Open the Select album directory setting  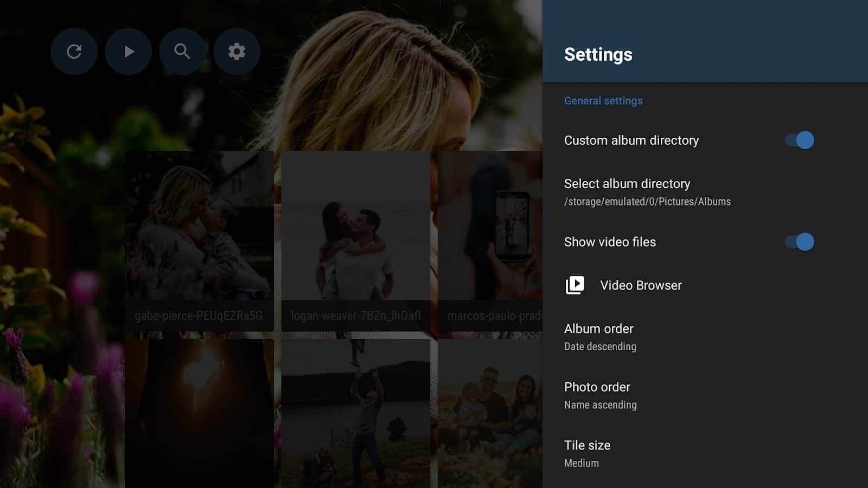click(647, 192)
